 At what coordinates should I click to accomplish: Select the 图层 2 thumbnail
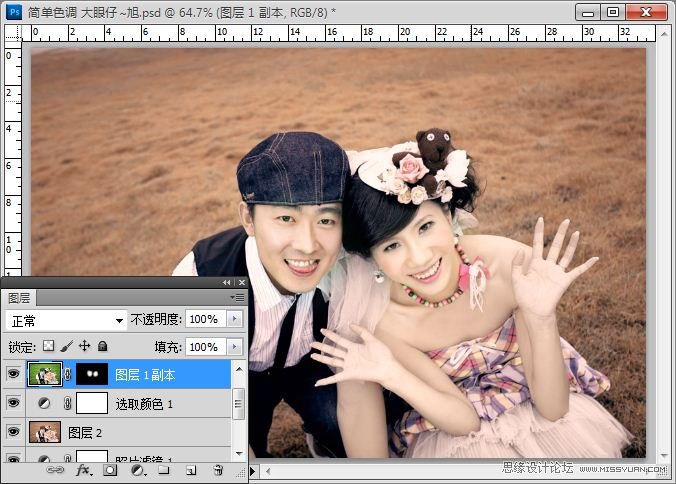45,432
